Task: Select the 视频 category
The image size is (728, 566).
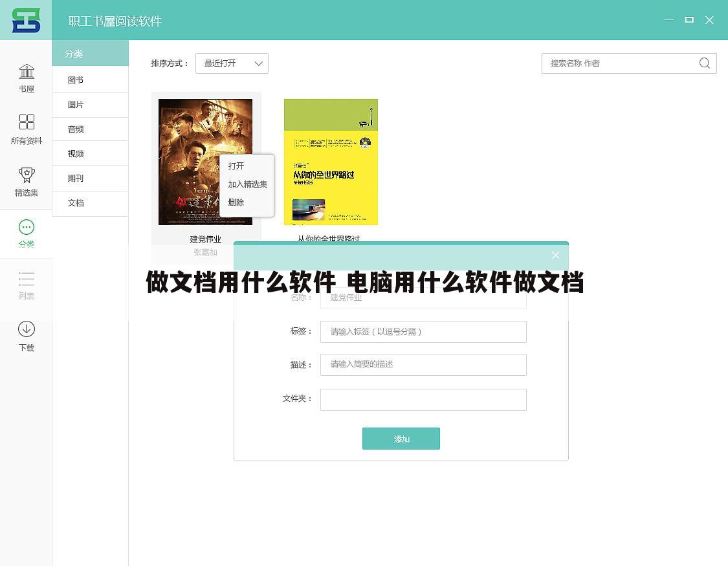Action: tap(90, 153)
